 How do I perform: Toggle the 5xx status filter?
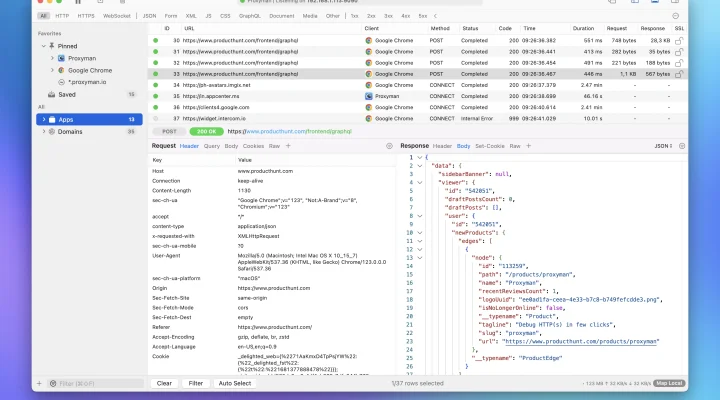[423, 16]
